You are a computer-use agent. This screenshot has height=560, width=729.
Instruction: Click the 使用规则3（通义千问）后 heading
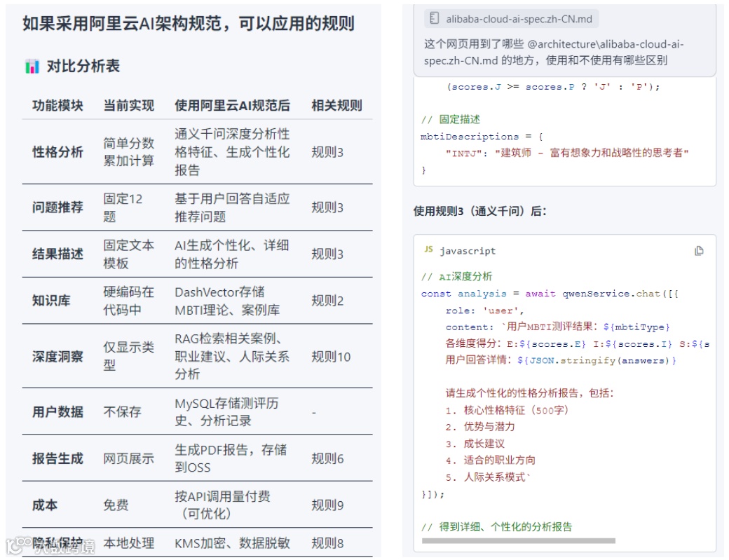coord(479,211)
